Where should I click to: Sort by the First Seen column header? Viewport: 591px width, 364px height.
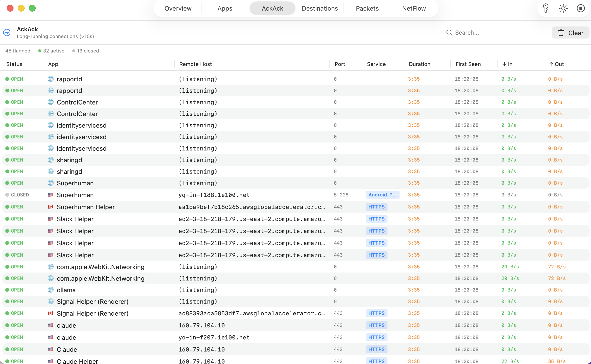[x=468, y=64]
